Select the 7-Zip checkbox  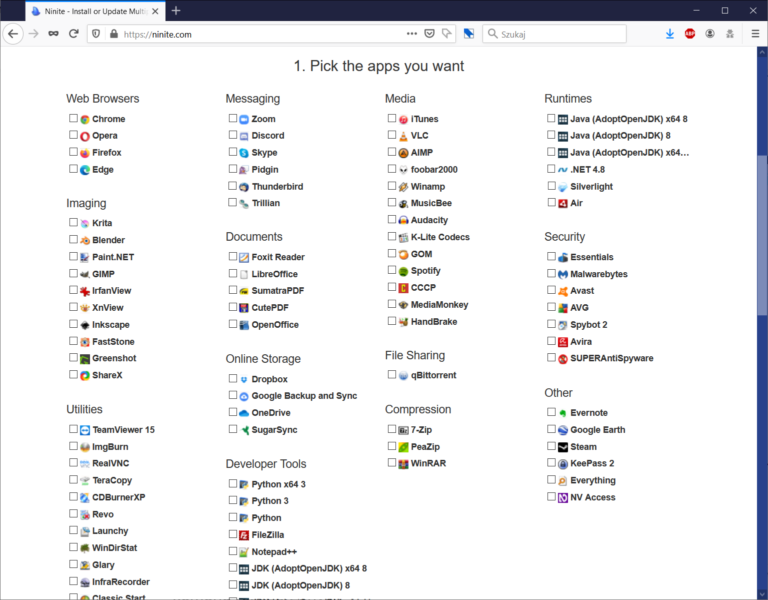(x=392, y=429)
